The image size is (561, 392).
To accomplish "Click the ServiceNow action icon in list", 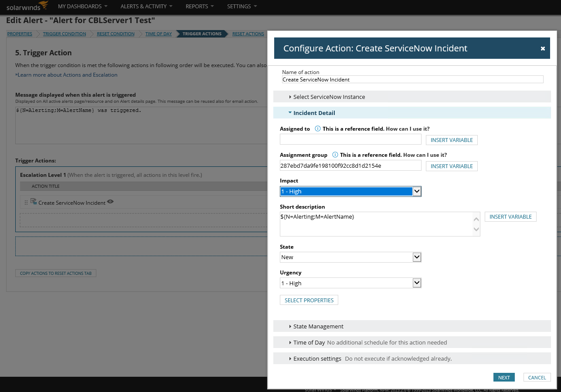I will click(34, 202).
